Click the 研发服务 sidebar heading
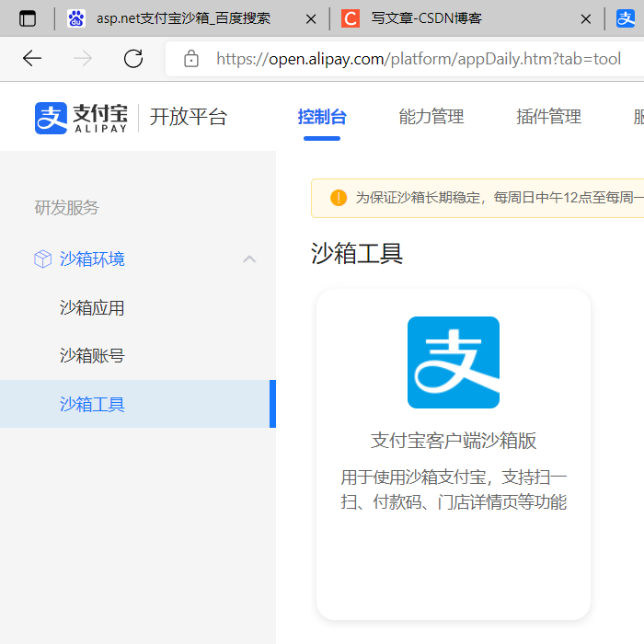This screenshot has width=644, height=644. [x=67, y=207]
